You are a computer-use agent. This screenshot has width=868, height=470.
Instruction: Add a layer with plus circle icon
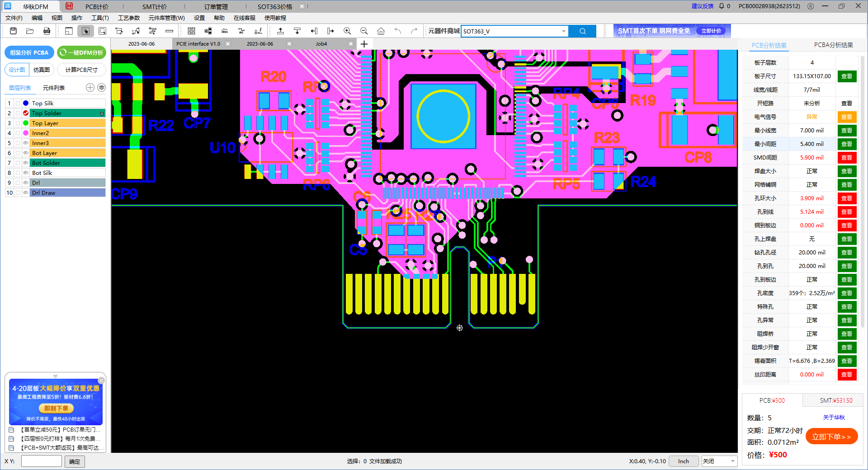click(90, 88)
